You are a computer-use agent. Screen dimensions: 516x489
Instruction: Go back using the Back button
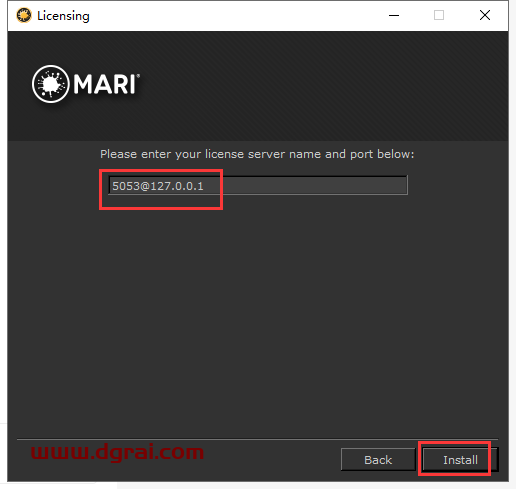point(378,460)
